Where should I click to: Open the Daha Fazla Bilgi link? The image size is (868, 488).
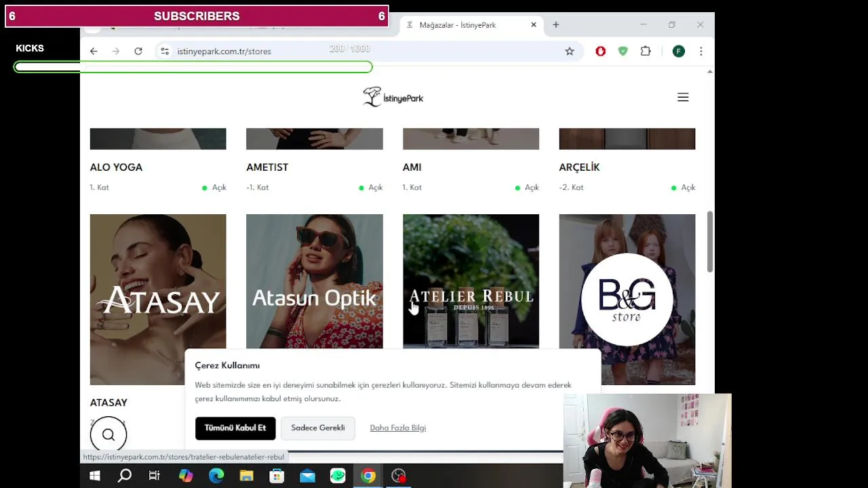tap(398, 428)
